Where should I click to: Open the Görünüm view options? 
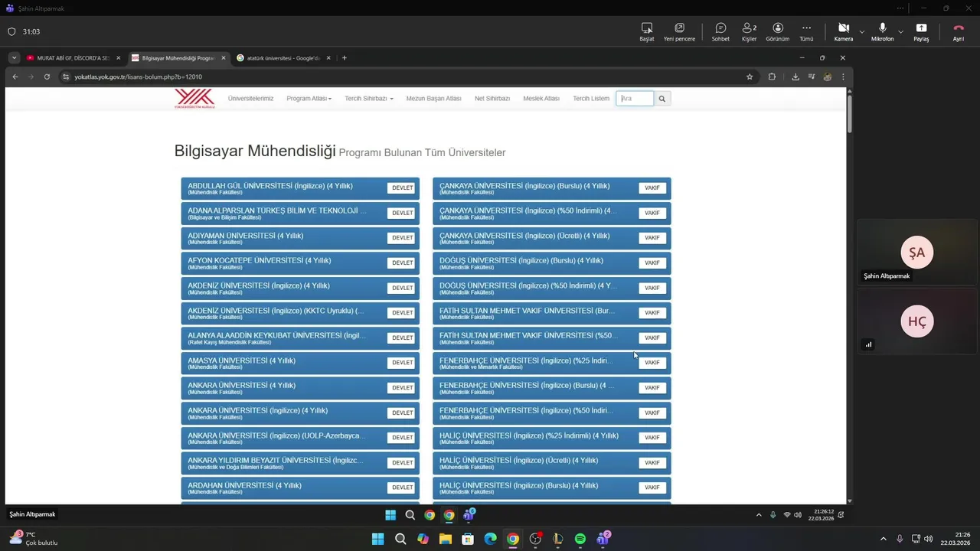[778, 31]
